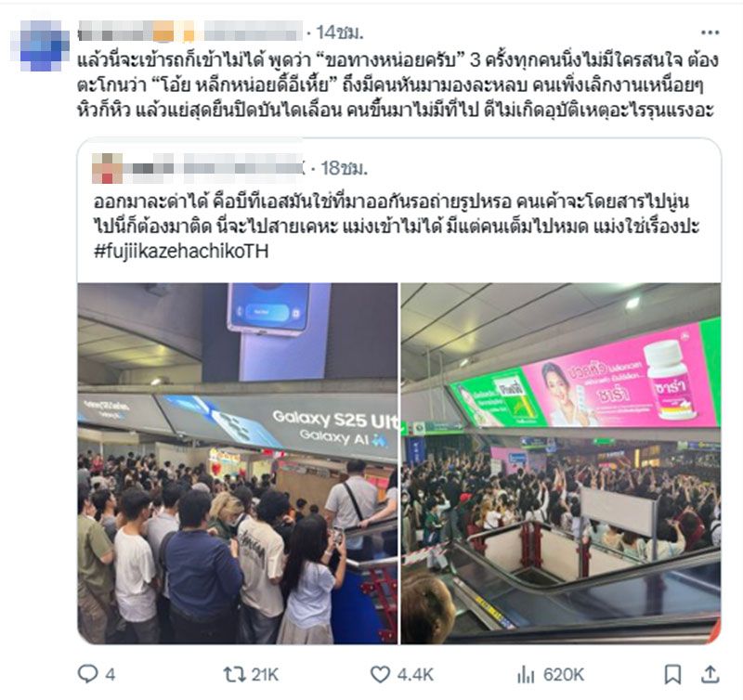Open the quoted post text body
743x700 pixels.
click(x=397, y=214)
